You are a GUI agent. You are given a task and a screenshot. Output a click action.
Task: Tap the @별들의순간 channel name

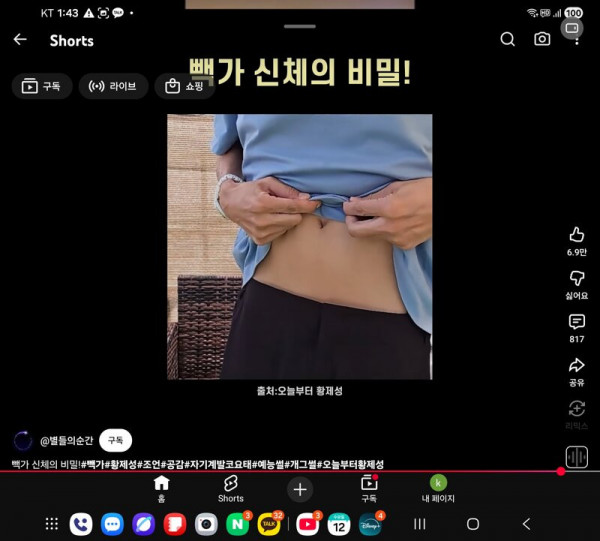coord(66,441)
